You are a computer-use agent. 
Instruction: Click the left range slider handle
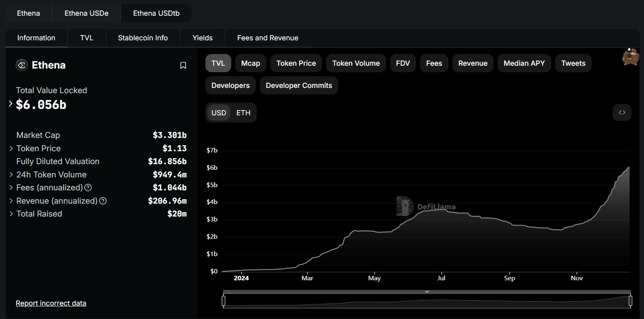pyautogui.click(x=224, y=301)
